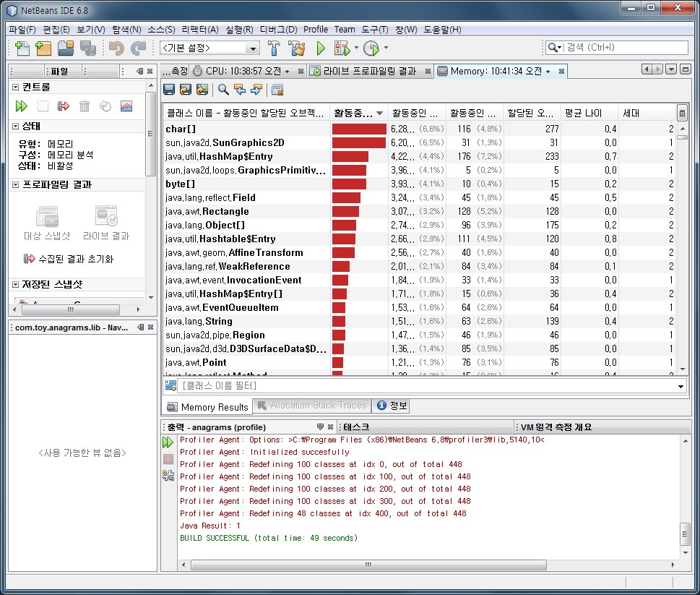Click the magnifier find icon in snapshot toolbar
The image size is (700, 595).
point(223,90)
